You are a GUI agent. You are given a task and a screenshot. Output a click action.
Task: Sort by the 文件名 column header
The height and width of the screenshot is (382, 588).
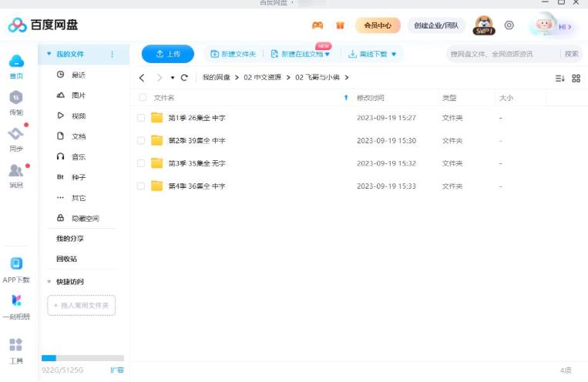[164, 98]
